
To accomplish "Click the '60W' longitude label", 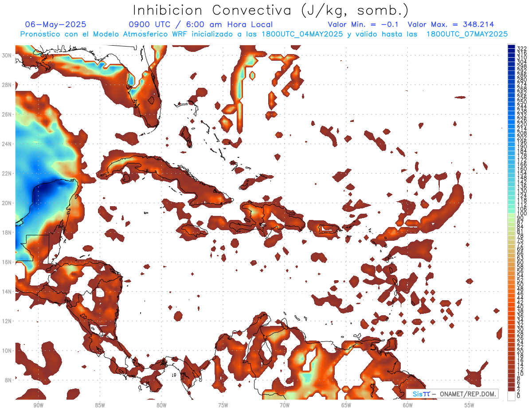I will point(407,405).
